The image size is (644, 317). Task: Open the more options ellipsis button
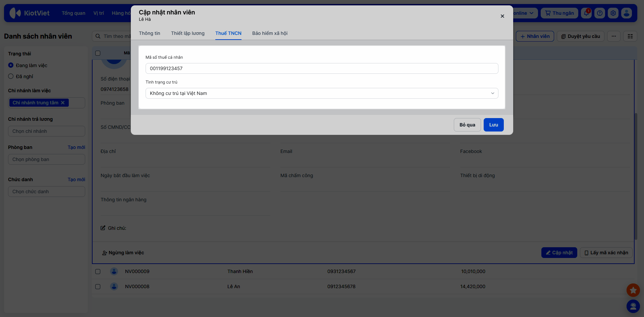614,36
